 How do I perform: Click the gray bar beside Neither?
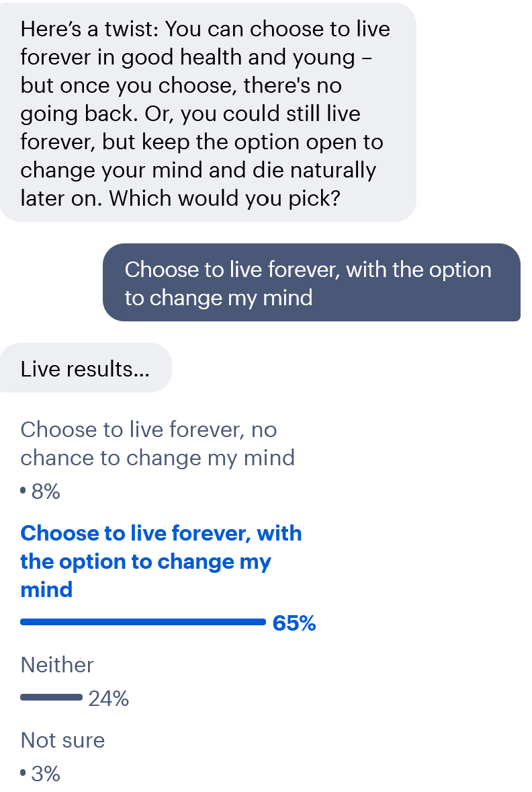tap(50, 699)
